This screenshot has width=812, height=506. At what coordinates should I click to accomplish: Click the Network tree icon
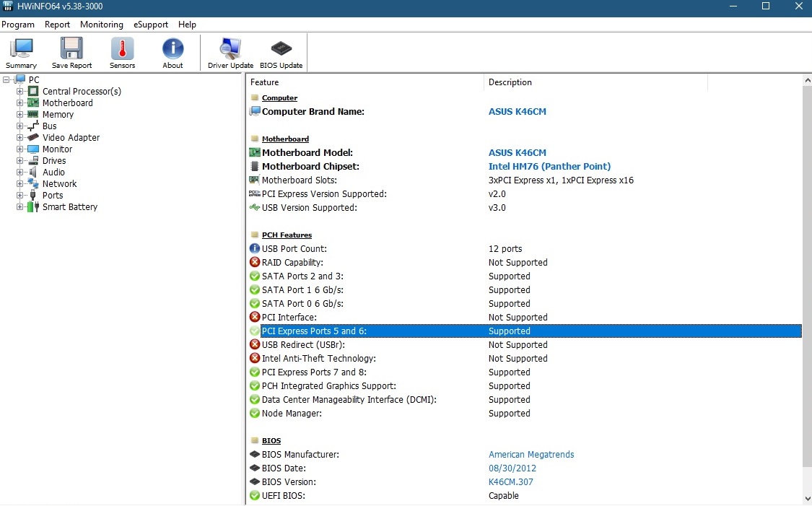(33, 184)
